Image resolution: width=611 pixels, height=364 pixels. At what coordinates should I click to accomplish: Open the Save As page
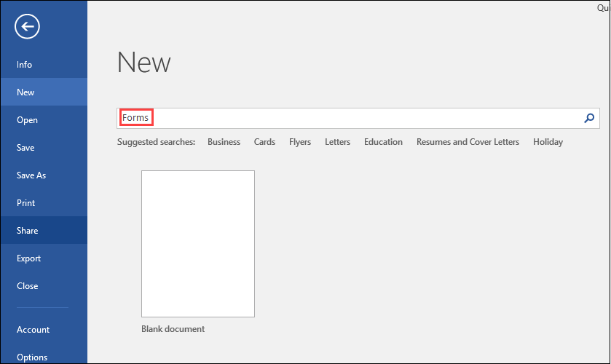click(31, 175)
